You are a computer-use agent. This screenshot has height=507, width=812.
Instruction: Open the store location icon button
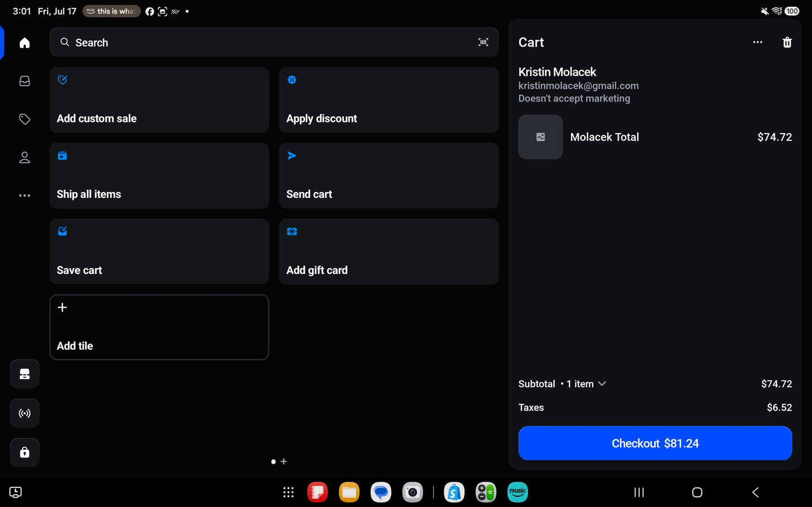click(25, 374)
